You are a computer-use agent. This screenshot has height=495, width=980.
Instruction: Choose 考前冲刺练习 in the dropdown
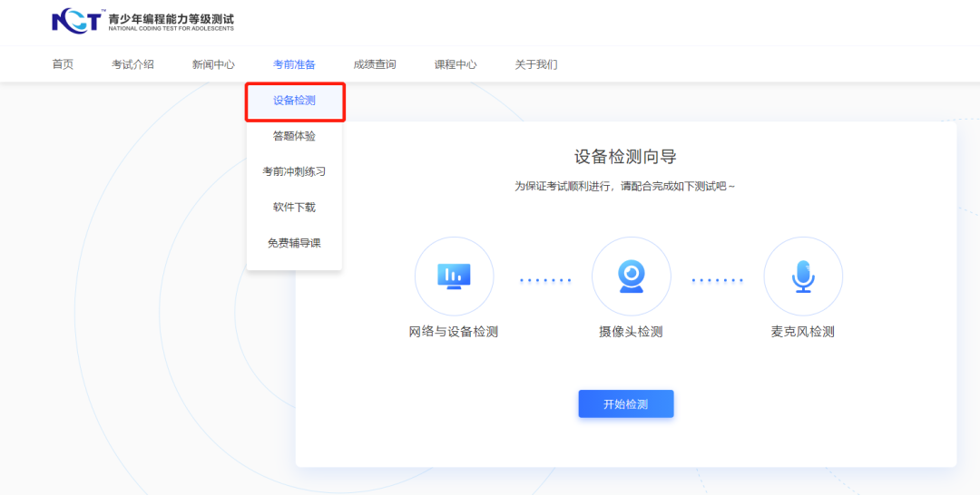(x=294, y=171)
